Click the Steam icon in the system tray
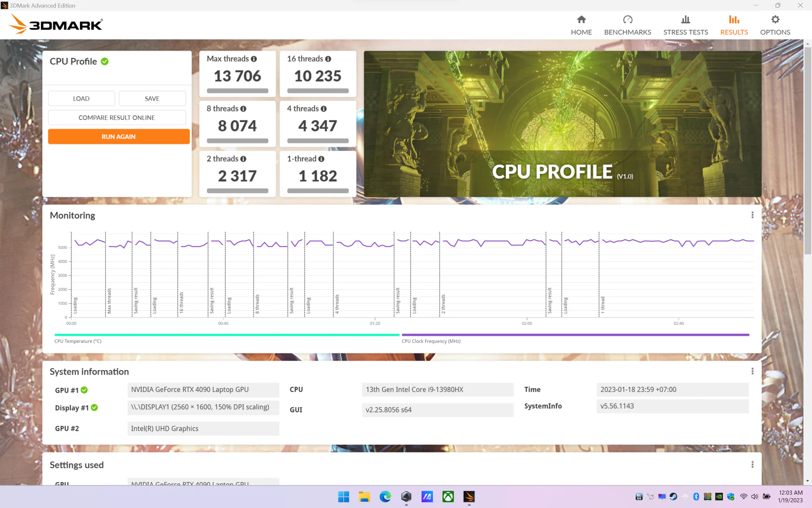 coord(673,496)
